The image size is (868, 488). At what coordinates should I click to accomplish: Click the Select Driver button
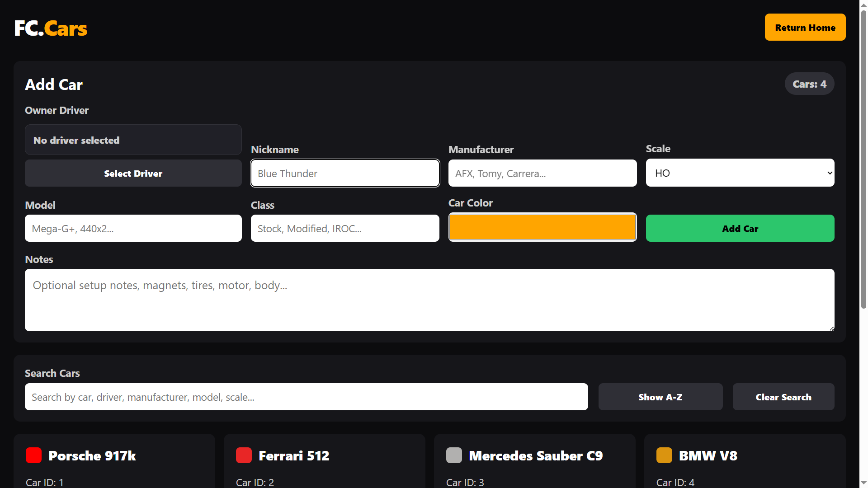click(x=133, y=173)
